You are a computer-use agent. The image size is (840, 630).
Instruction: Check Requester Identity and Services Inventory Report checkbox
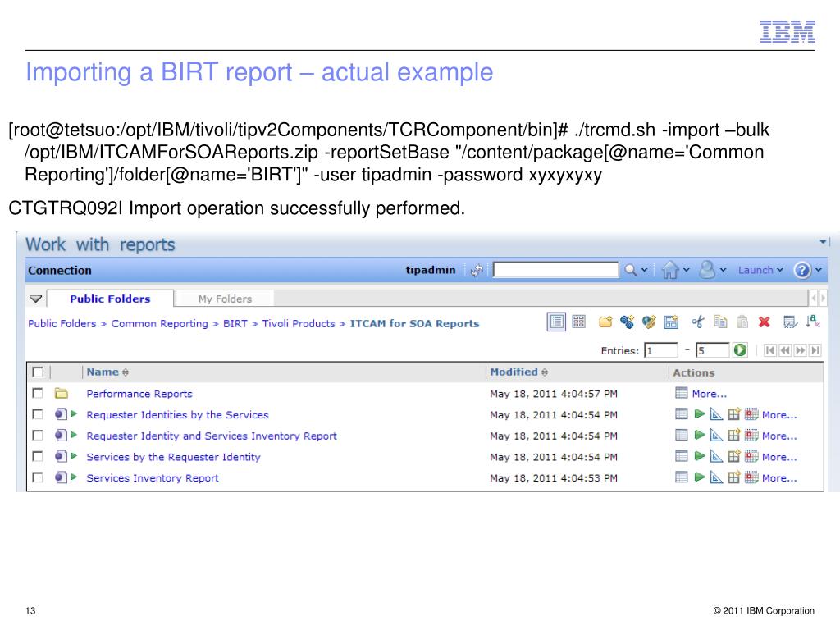(x=38, y=435)
